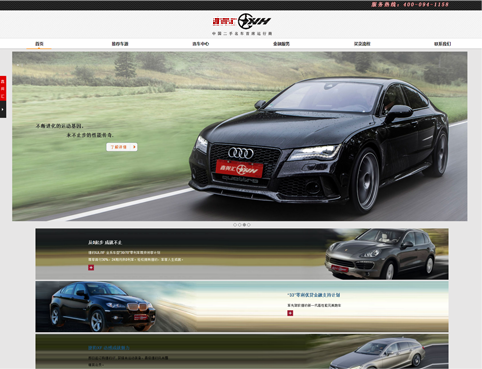Click the red plus icon on Porsche banner
Viewport: 482px width, 369px height.
pos(91,267)
